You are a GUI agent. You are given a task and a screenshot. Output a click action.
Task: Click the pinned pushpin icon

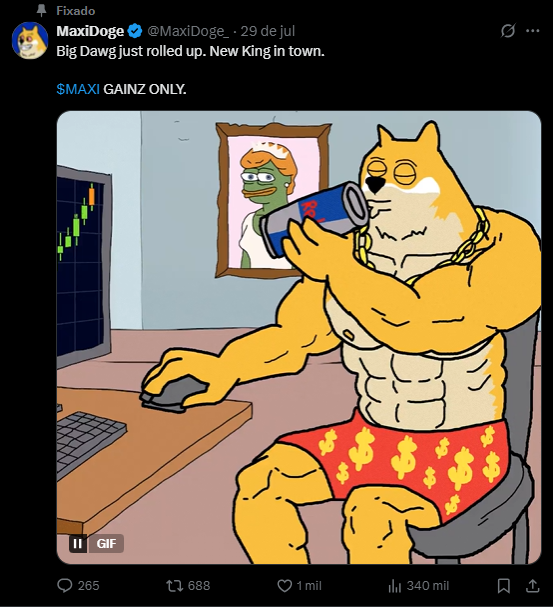tap(41, 11)
